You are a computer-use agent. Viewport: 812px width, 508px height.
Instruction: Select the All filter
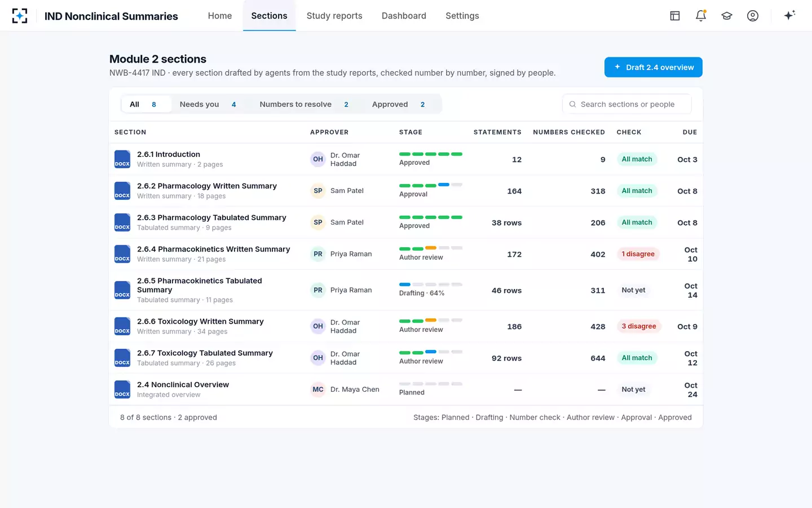pos(147,104)
